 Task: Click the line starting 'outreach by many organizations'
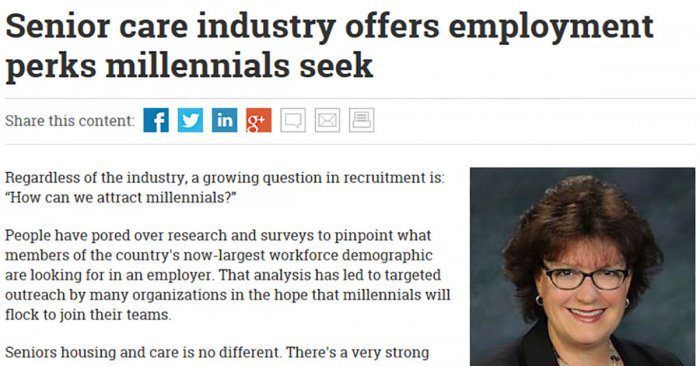click(228, 295)
